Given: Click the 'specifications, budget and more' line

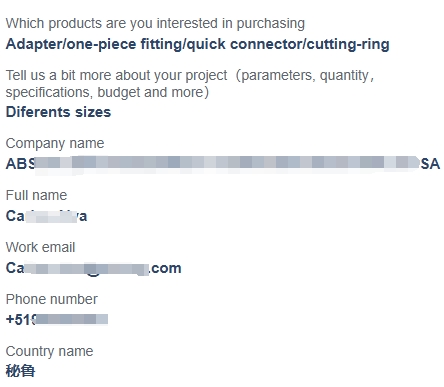Looking at the screenshot, I should pos(107,92).
